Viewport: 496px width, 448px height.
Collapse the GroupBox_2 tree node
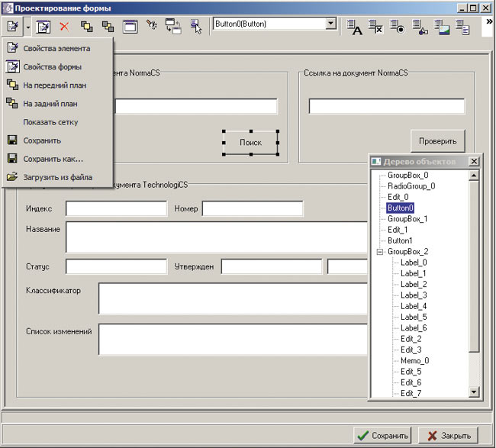[379, 252]
